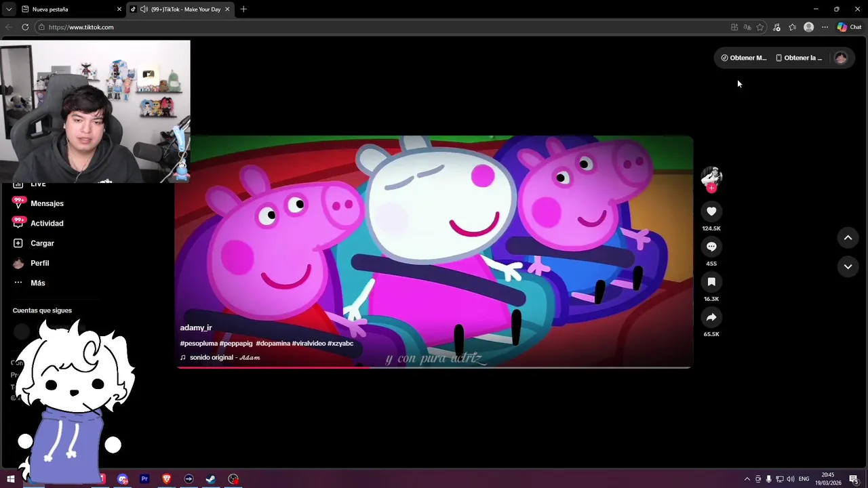
Task: Click the translate icon in the address bar
Action: coord(747,27)
